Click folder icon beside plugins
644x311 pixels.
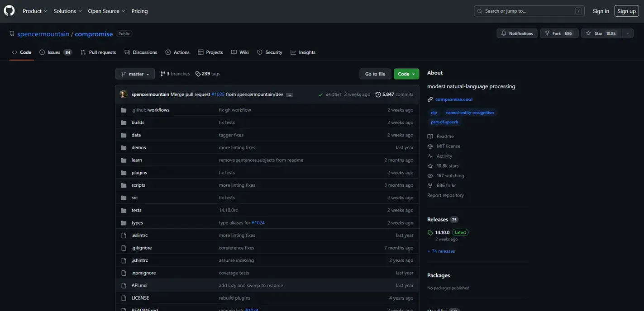click(124, 173)
